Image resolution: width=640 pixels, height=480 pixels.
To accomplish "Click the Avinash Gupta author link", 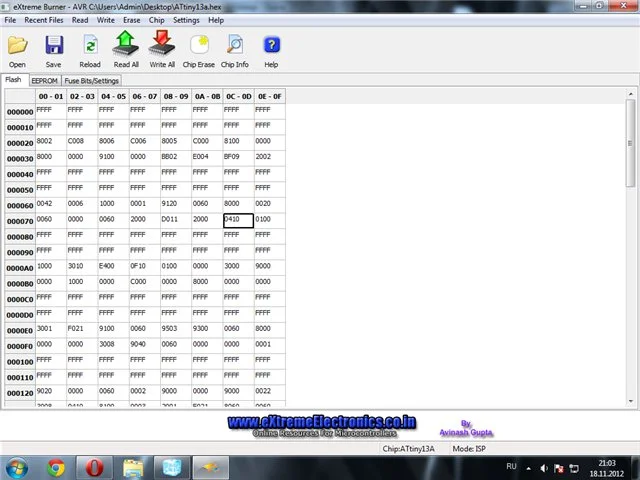I will point(466,432).
